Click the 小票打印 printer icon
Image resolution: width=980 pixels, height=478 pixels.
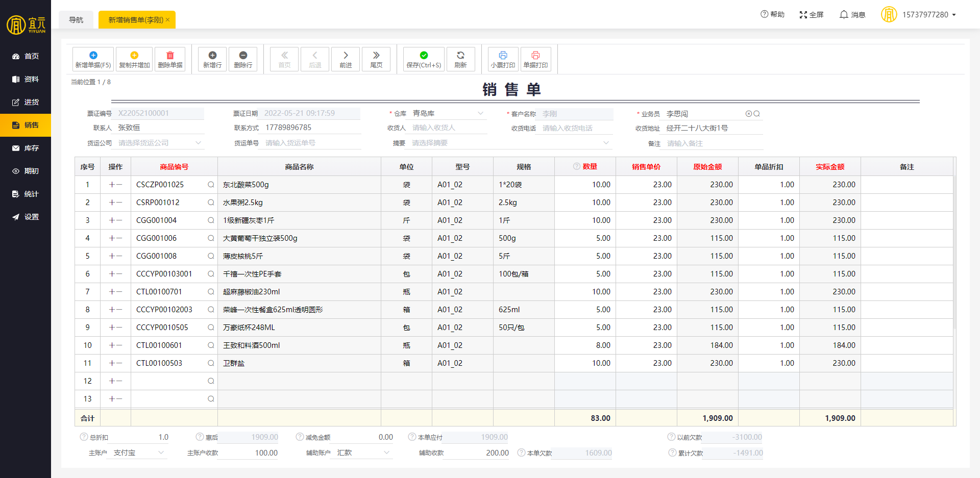[x=503, y=56]
